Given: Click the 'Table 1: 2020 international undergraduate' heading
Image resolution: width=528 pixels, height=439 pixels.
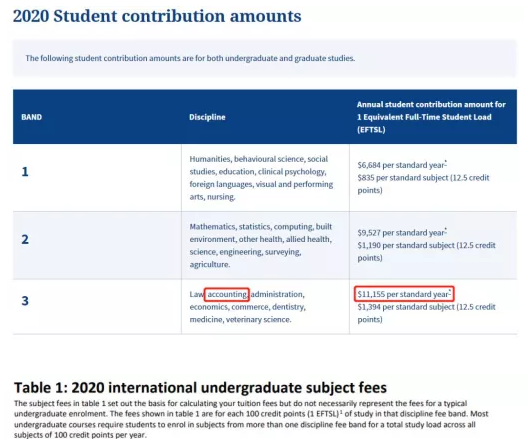Looking at the screenshot, I should [200, 387].
